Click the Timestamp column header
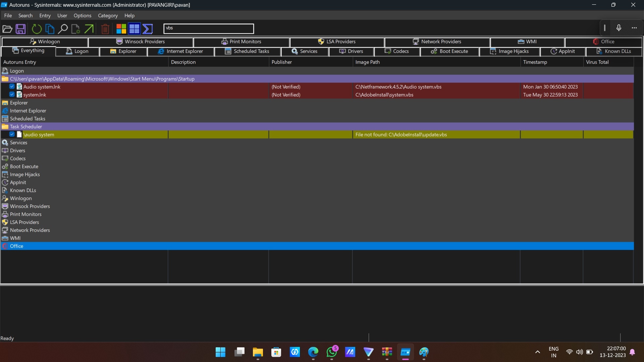The image size is (644, 362). click(x=535, y=62)
